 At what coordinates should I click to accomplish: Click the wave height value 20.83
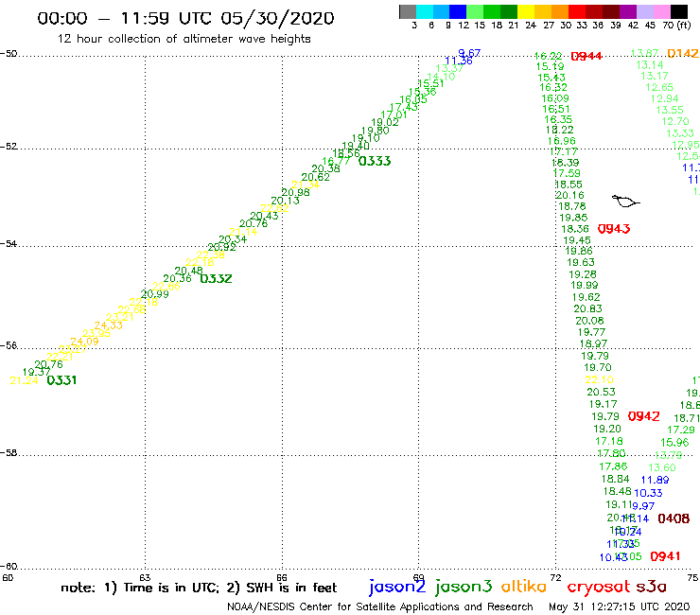click(x=588, y=309)
